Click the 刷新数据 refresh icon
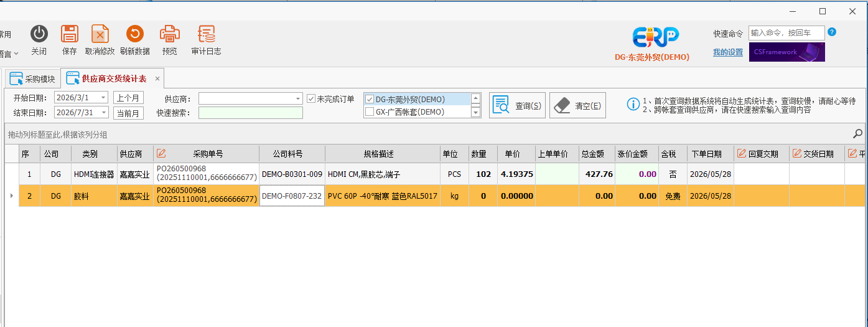Image resolution: width=868 pixels, height=327 pixels. pos(135,34)
